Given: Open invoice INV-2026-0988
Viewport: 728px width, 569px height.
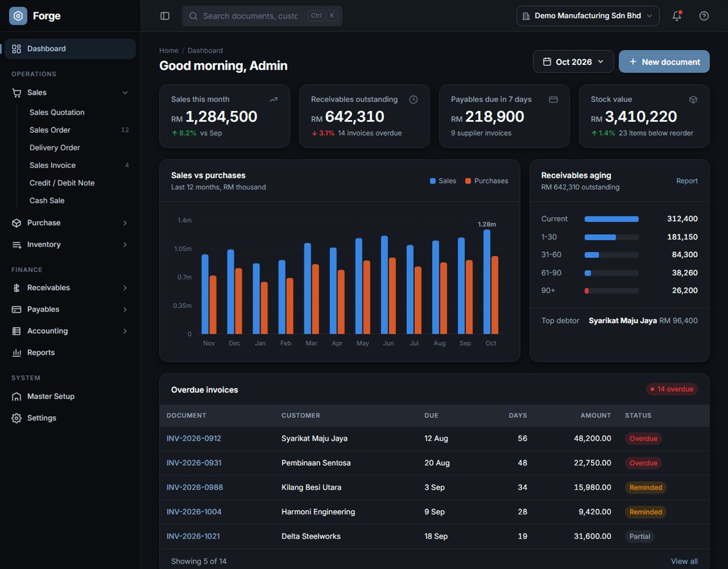Looking at the screenshot, I should tap(195, 487).
